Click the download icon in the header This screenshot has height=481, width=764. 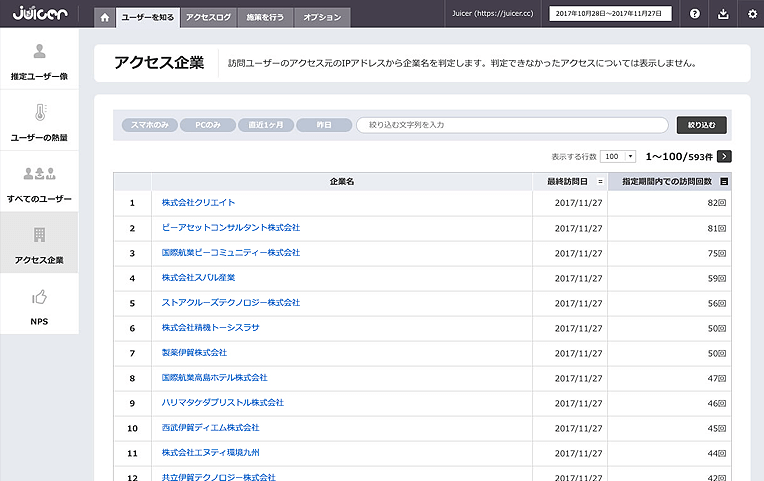tap(724, 14)
